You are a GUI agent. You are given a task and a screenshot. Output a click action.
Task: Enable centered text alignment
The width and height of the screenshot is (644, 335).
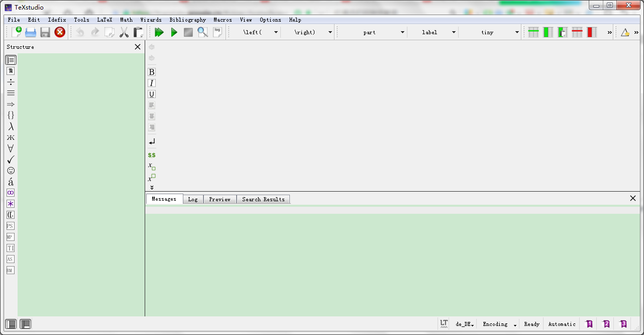tap(152, 116)
